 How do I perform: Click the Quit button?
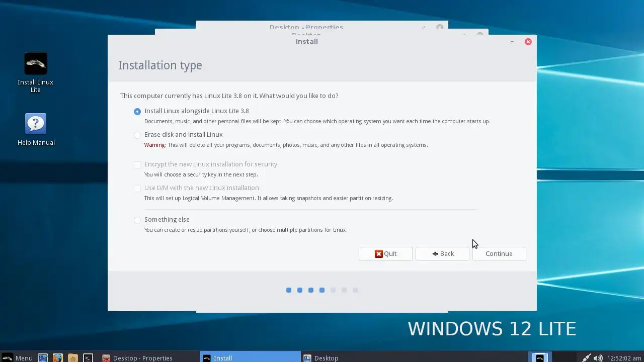tap(385, 254)
